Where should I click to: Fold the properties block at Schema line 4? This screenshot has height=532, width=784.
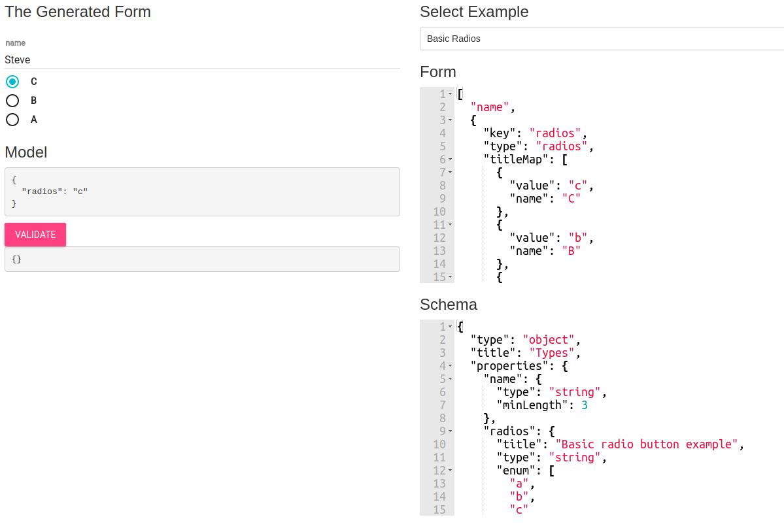coord(451,366)
